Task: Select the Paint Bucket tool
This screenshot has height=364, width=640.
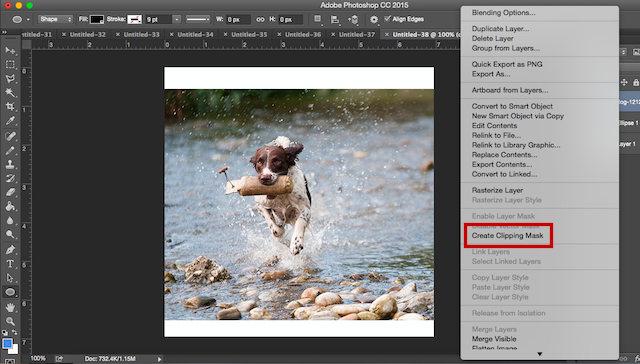Action: click(x=10, y=206)
